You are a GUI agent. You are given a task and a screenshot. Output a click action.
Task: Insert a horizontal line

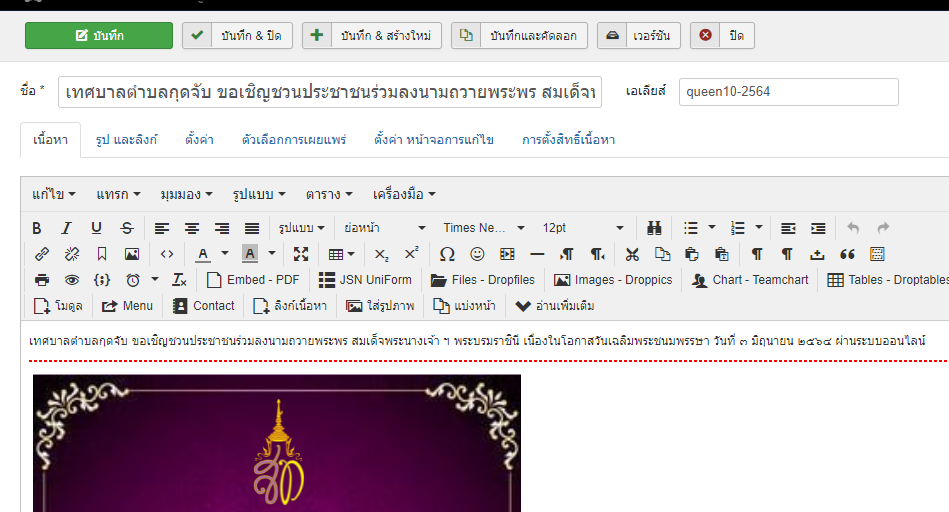[x=537, y=254]
